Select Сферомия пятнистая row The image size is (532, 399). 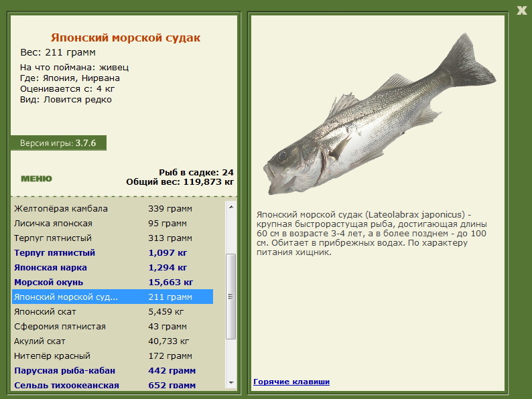113,327
